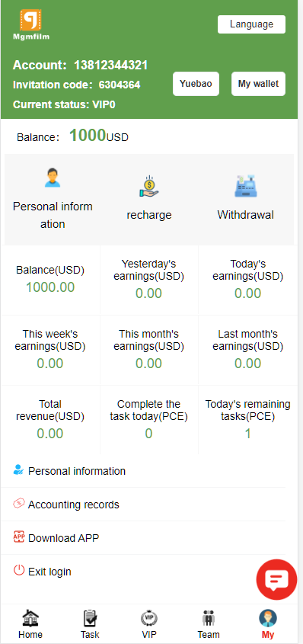Viewport: 303px width, 644px height.
Task: Go to the Home tab
Action: click(30, 624)
